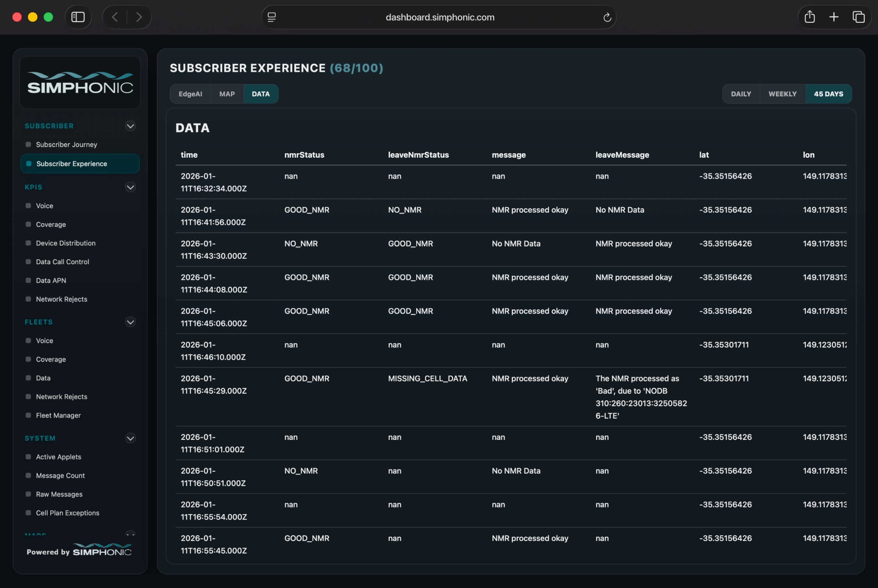
Task: Select the 45 DAYS time range
Action: pos(828,94)
